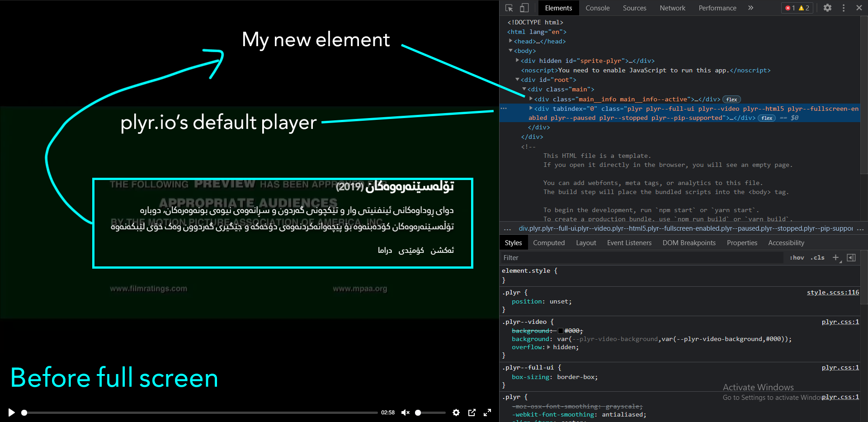
Task: Edit box-sizing: border-box declaration
Action: (x=555, y=377)
